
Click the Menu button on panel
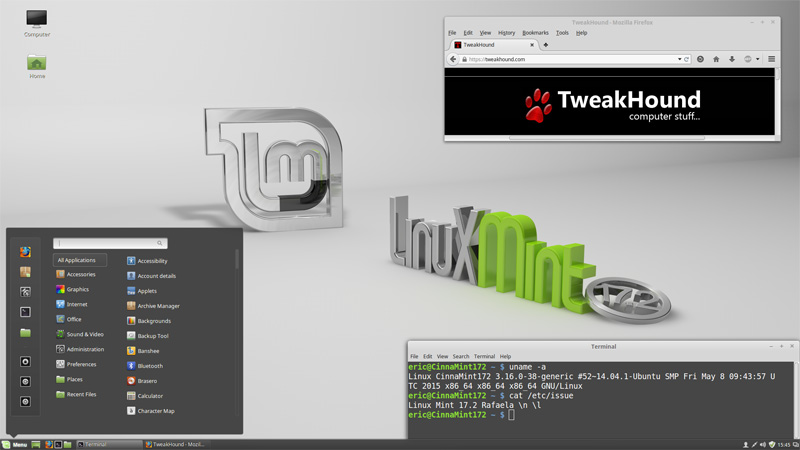point(14,444)
